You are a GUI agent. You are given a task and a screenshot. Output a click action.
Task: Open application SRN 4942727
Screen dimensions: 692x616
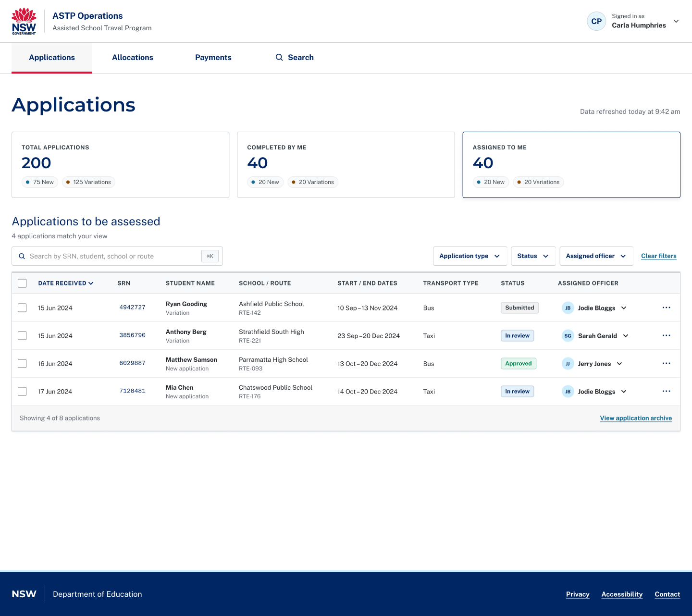tap(132, 308)
